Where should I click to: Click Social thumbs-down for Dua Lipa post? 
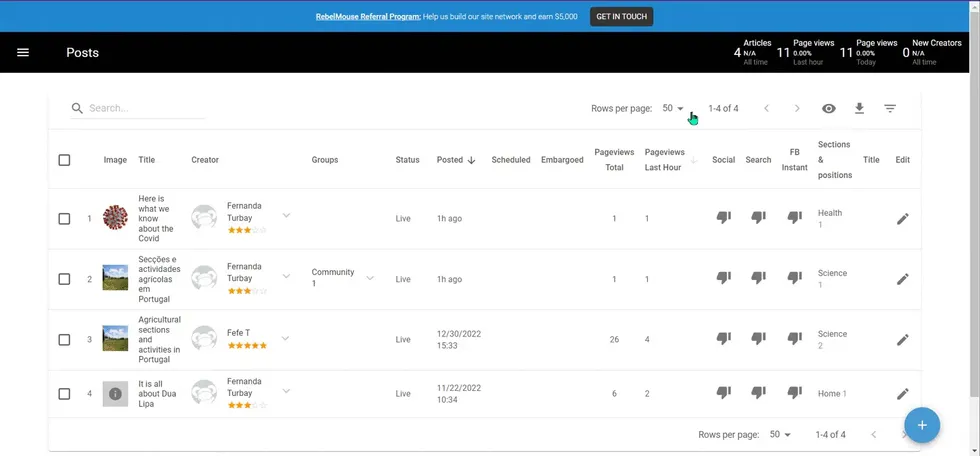tap(723, 394)
